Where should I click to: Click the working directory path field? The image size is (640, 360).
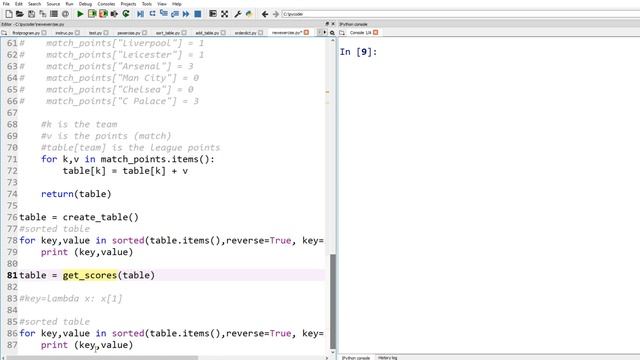461,14
